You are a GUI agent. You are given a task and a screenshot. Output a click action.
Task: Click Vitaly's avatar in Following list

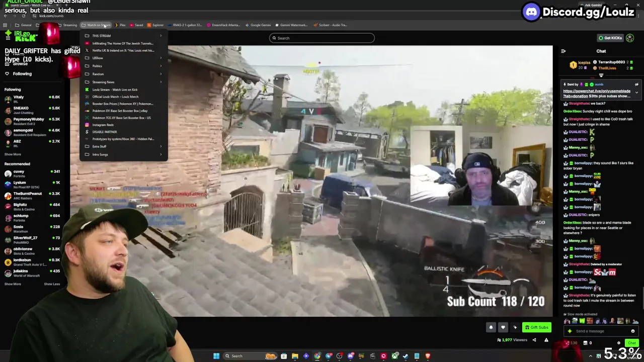click(x=8, y=99)
